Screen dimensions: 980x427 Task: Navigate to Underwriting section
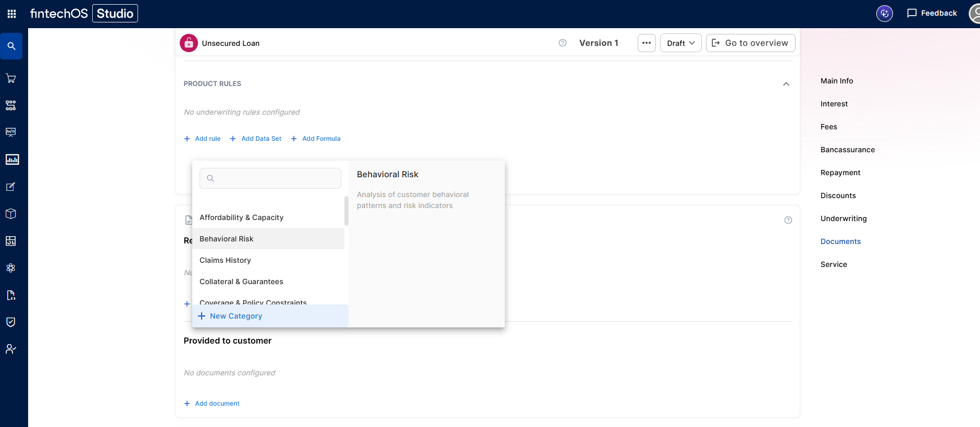pyautogui.click(x=843, y=218)
